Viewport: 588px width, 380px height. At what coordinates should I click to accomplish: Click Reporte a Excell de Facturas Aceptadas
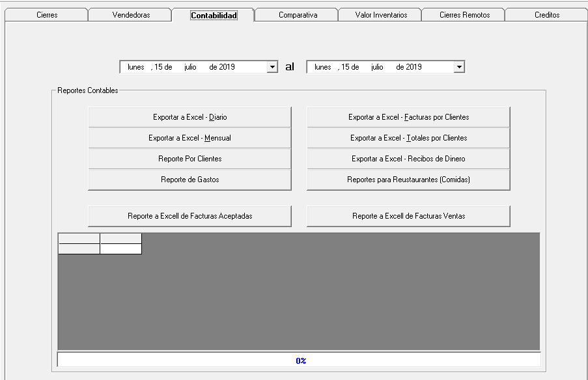[x=189, y=216]
